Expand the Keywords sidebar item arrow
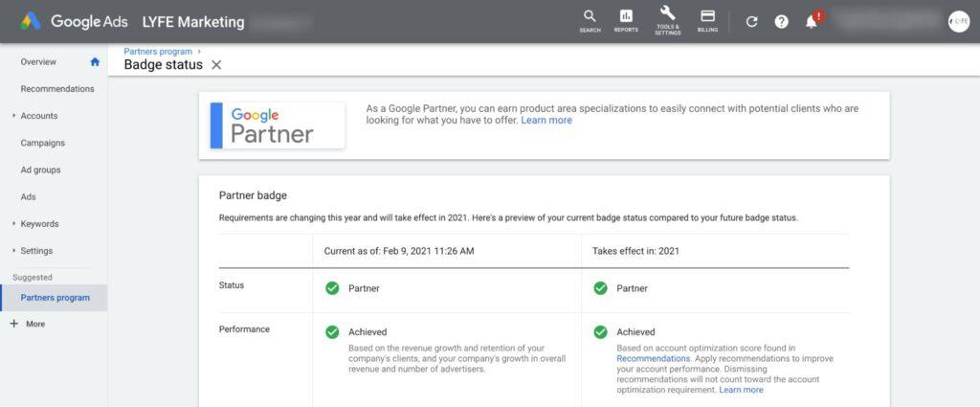Screen dimensions: 980x407 13,224
